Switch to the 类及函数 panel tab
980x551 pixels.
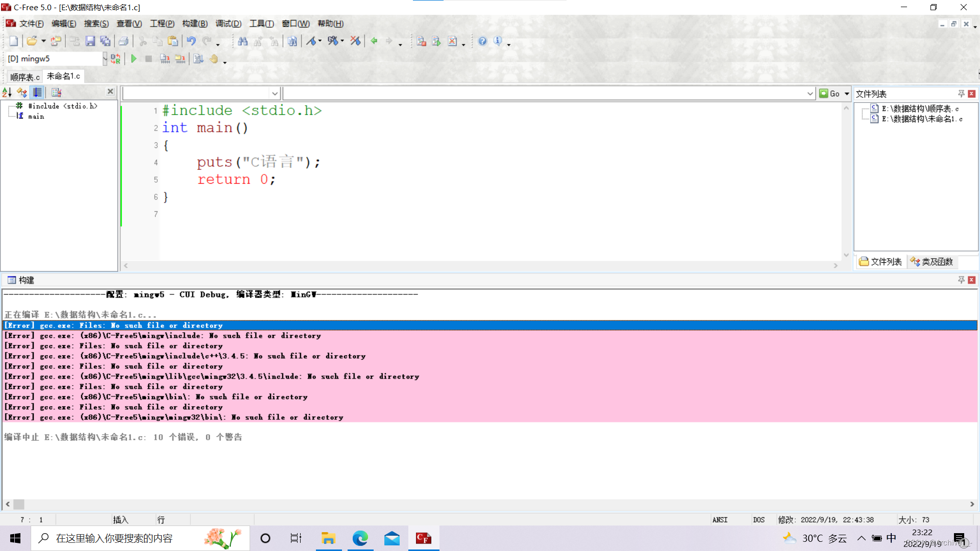[932, 262]
